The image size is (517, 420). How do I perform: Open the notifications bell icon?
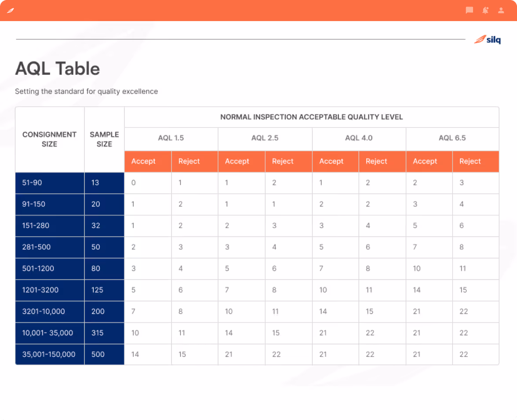point(485,10)
